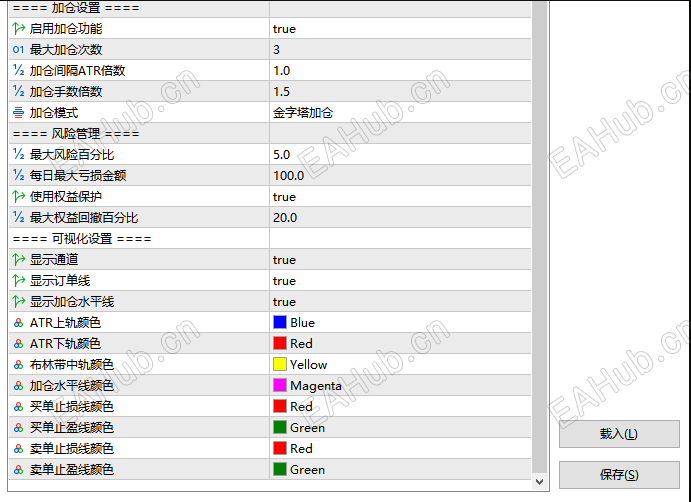Screen dimensions: 691x502
Task: Click the scrollbar down arrow
Action: click(x=539, y=482)
